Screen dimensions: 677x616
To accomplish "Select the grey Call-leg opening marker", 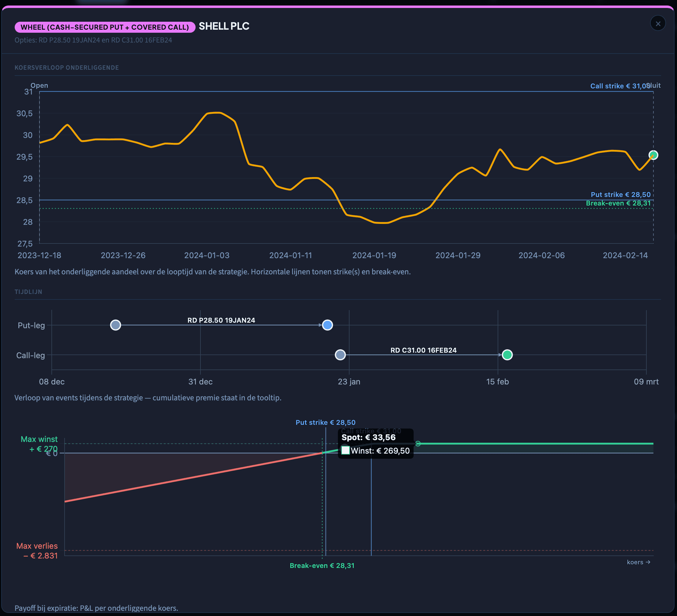I will coord(340,355).
